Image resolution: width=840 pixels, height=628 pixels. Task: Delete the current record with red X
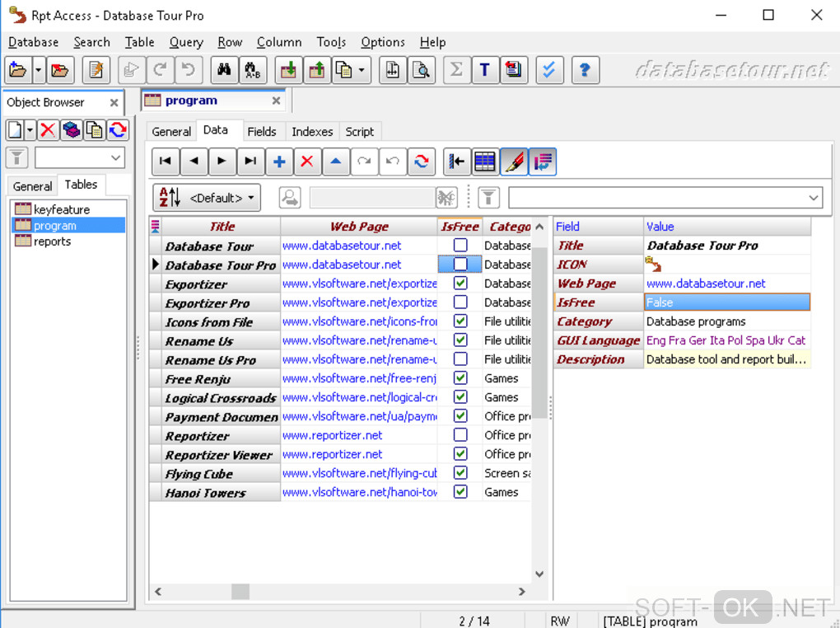[x=307, y=162]
